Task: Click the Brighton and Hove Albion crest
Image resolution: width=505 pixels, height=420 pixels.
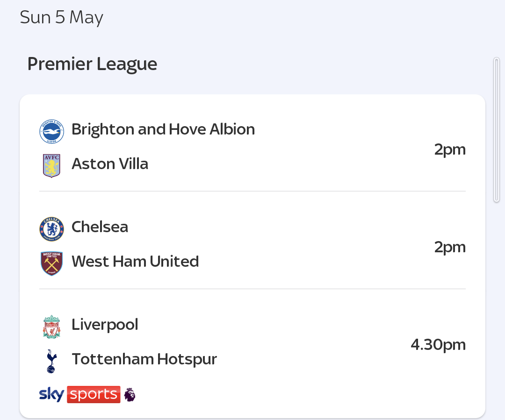Action: pos(51,132)
